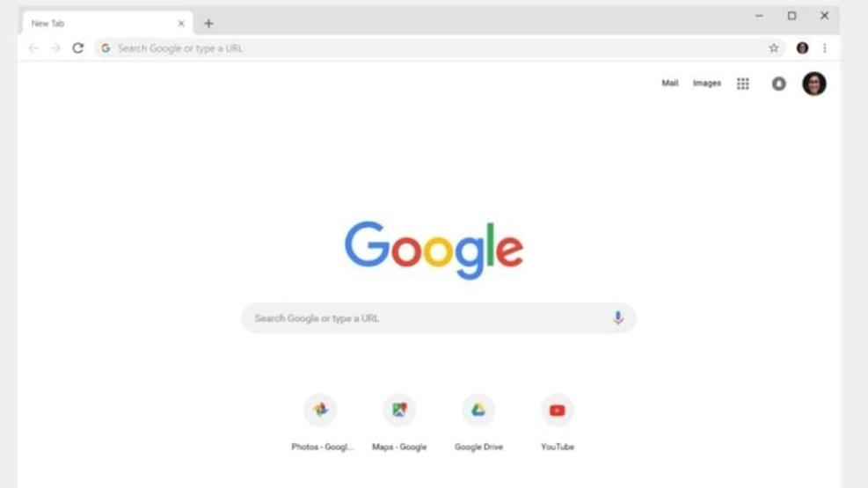This screenshot has height=488, width=868.
Task: Go back using the back arrow
Action: coord(33,48)
